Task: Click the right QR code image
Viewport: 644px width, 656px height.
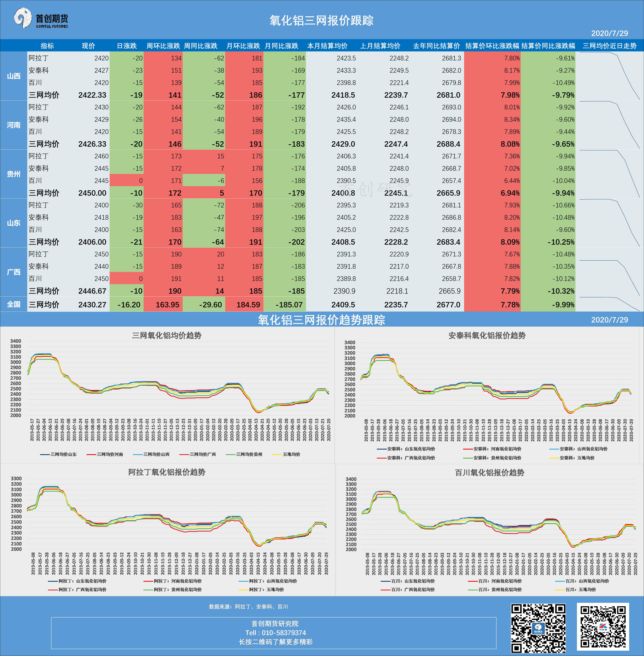Action: 603,626
